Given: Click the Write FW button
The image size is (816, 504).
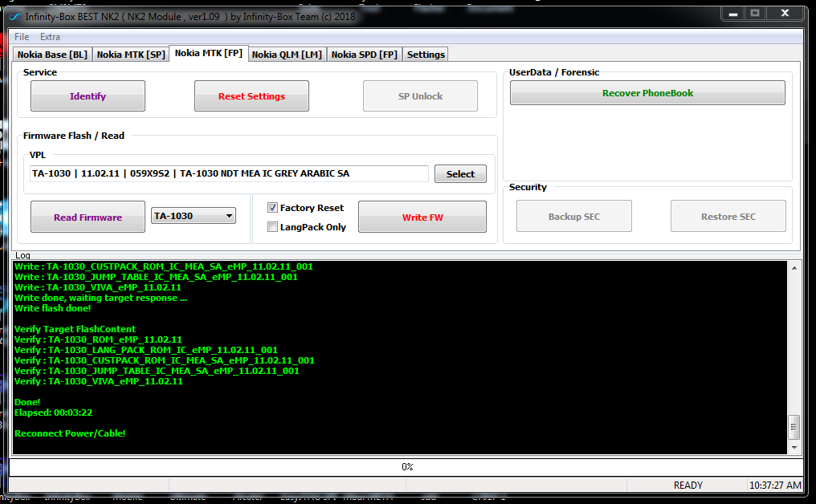Looking at the screenshot, I should click(x=422, y=217).
